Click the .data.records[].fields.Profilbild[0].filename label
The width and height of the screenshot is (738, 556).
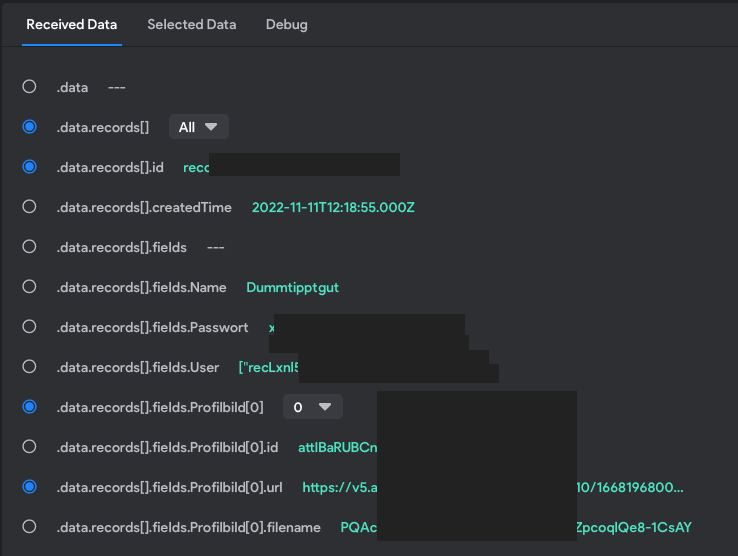coord(188,528)
